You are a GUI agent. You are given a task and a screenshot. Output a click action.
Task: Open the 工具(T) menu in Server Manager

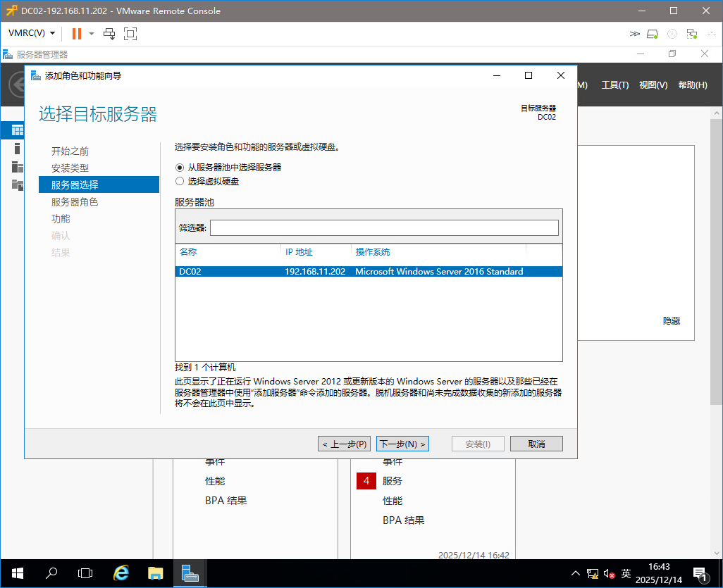614,85
